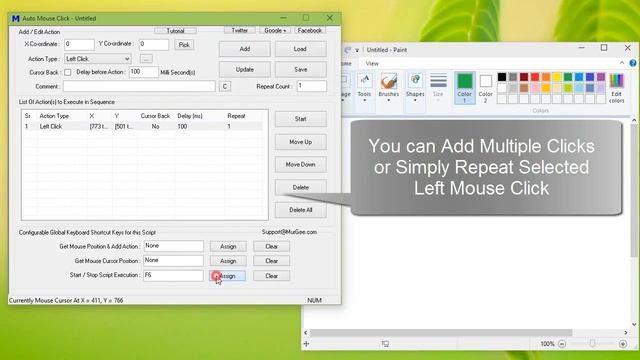Click the Pick button
This screenshot has width=640, height=360.
tap(184, 44)
